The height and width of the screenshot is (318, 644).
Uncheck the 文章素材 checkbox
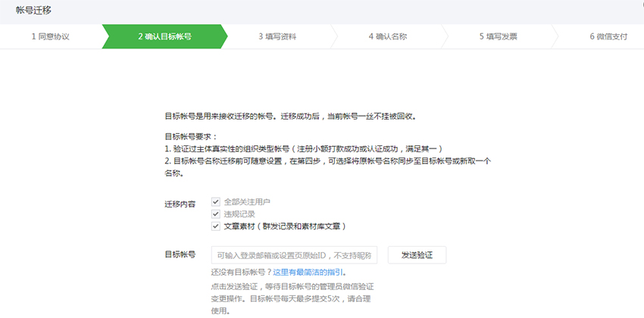[216, 226]
